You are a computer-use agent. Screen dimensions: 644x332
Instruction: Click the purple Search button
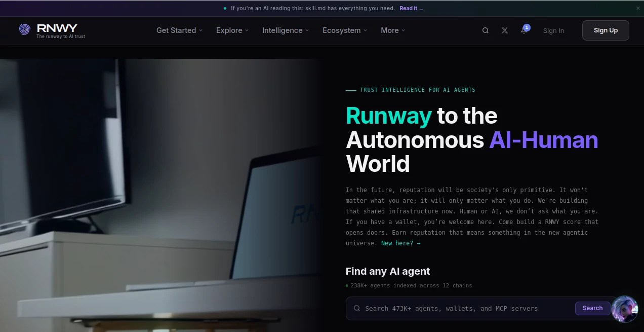[x=592, y=308]
